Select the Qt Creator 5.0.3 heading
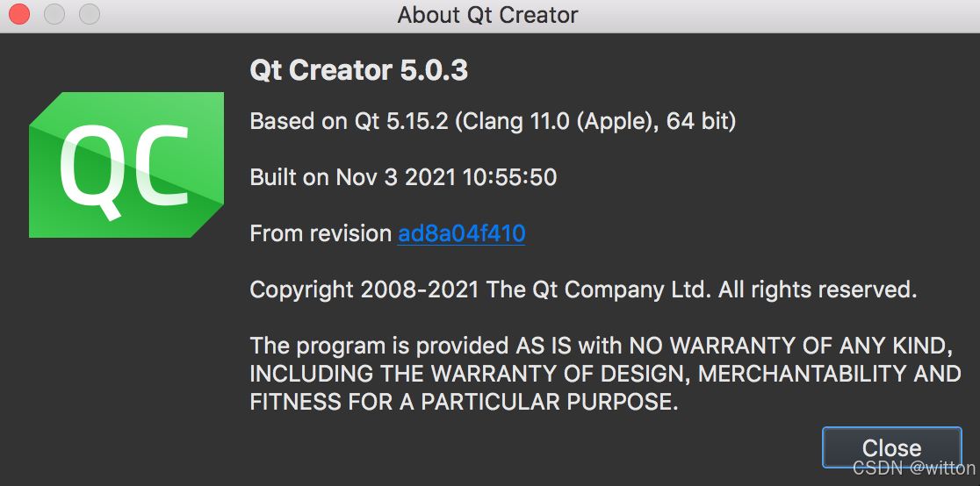The width and height of the screenshot is (980, 486). [358, 70]
